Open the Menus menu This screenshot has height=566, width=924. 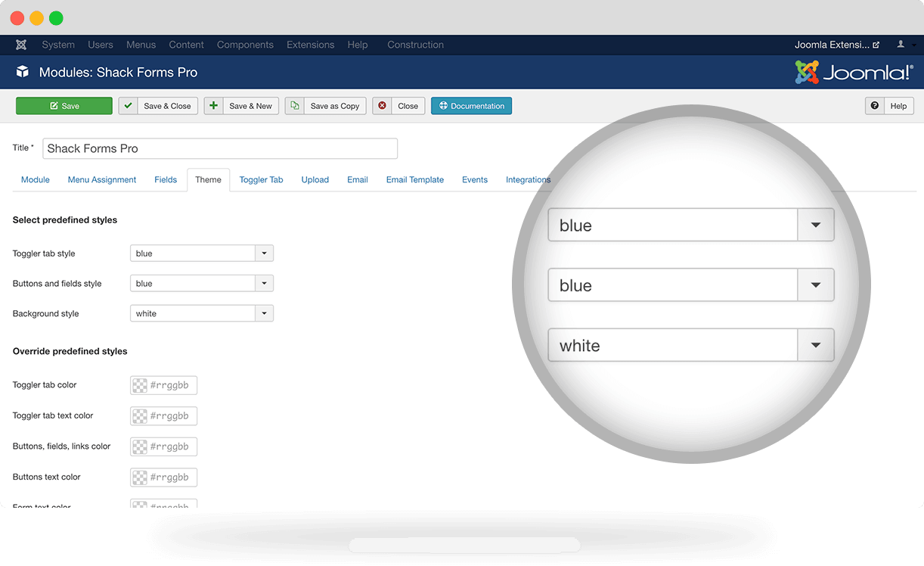(141, 45)
